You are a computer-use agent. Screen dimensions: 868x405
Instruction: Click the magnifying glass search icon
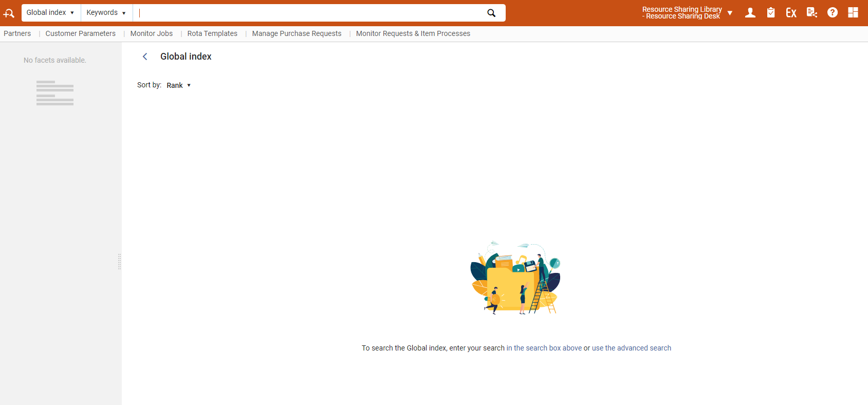click(491, 13)
